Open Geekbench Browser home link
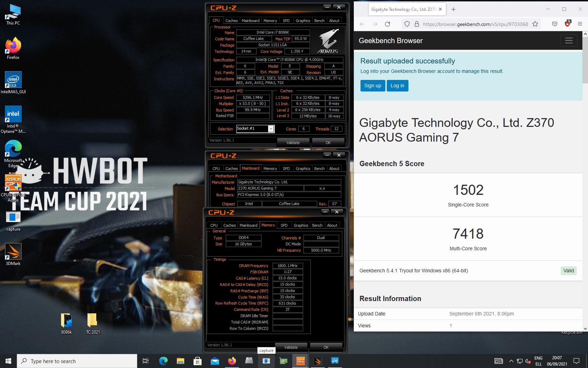 (x=391, y=41)
